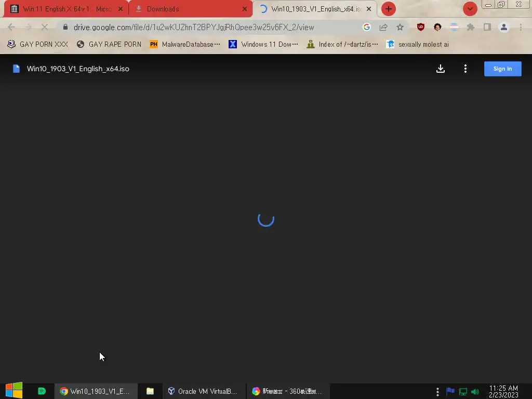Download the ISO file via the download icon

[441, 69]
